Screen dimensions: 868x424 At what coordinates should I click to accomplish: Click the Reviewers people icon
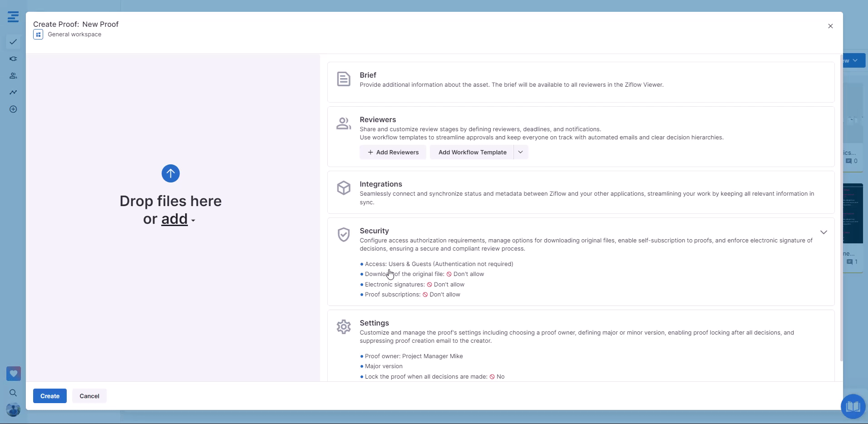344,123
